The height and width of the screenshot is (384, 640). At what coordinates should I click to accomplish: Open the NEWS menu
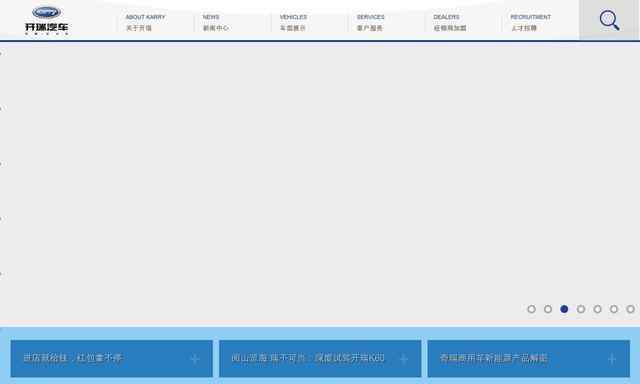click(216, 22)
